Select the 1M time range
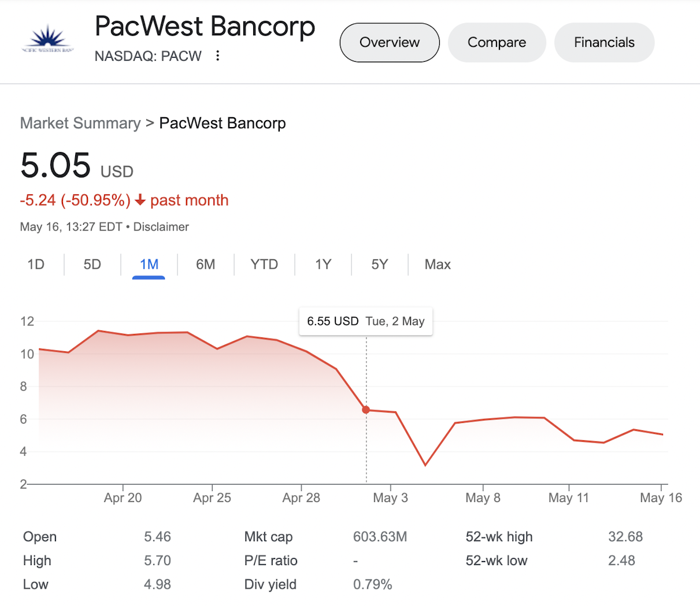Screen dimensions: 700x606 [149, 265]
